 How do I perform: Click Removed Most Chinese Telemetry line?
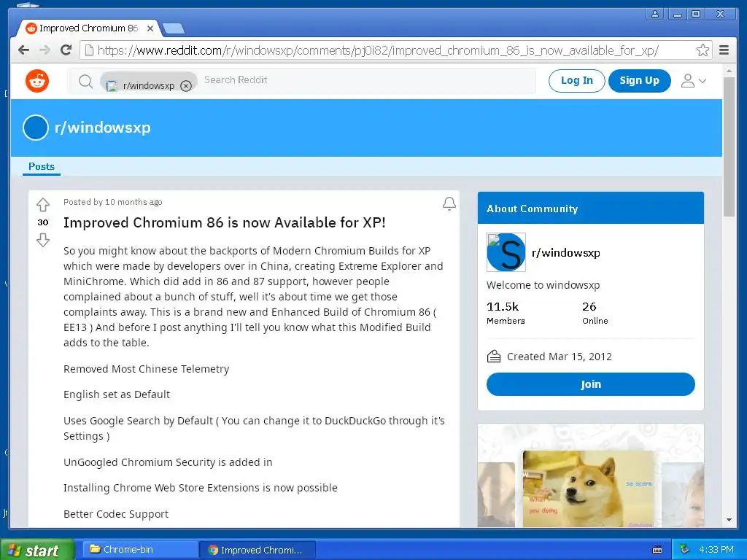(x=146, y=369)
